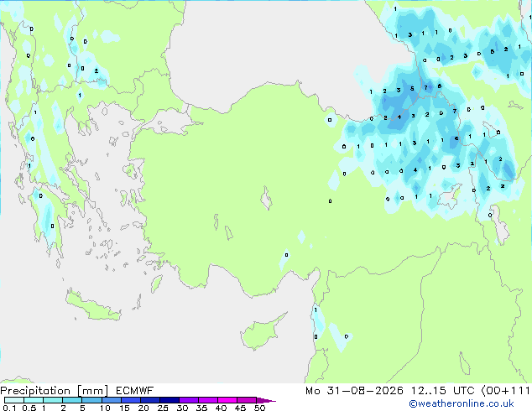Click the legend arrow above 50 mm
Viewport: 532px width, 411px height.
click(x=266, y=400)
